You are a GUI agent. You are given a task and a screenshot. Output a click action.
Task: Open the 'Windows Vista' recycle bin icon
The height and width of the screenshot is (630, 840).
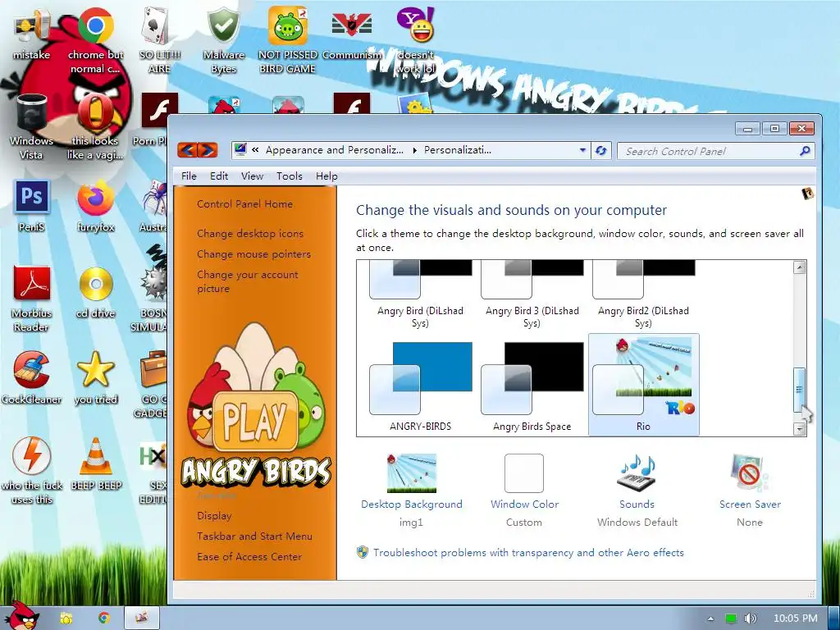click(32, 126)
